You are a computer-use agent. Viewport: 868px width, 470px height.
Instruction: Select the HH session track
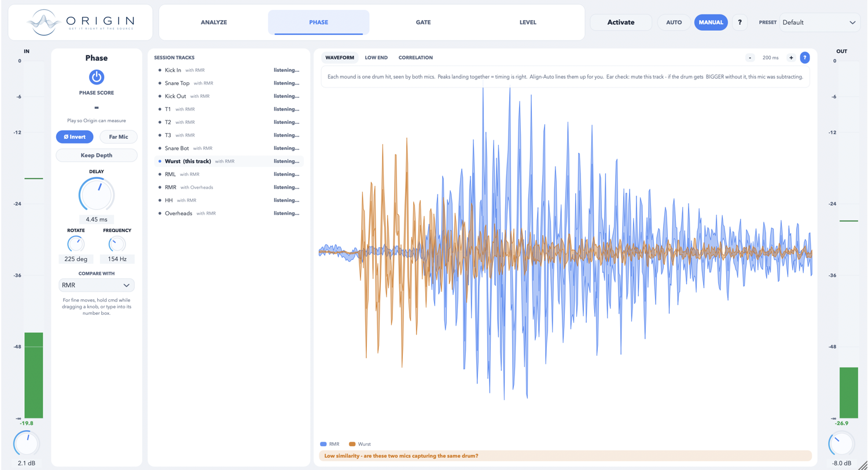tap(229, 200)
